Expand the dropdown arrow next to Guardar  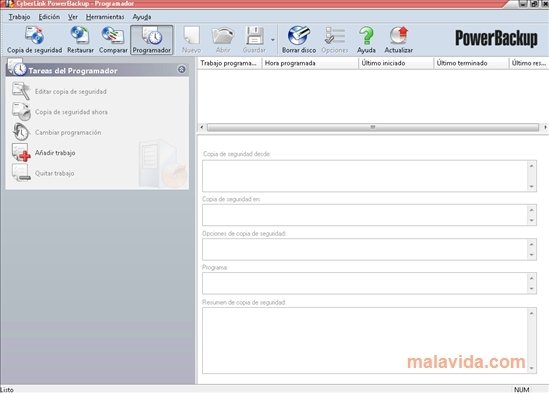pos(273,40)
